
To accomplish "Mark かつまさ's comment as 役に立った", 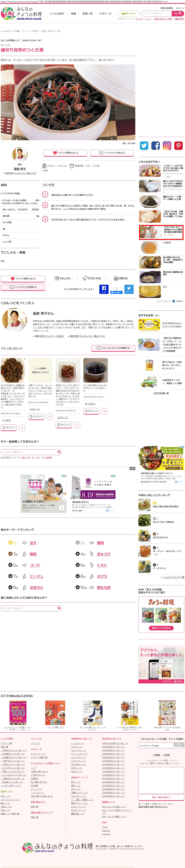I will click(8, 428).
